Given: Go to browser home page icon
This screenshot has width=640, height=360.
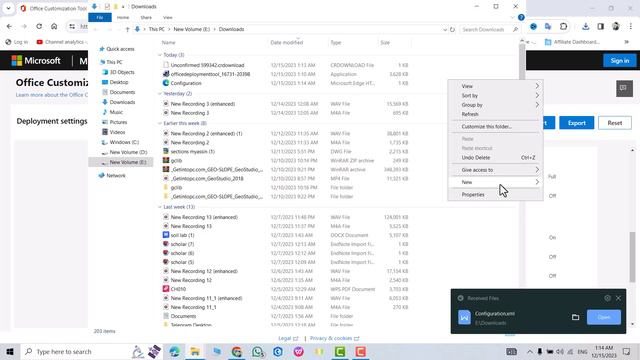Looking at the screenshot, I should click(x=54, y=26).
